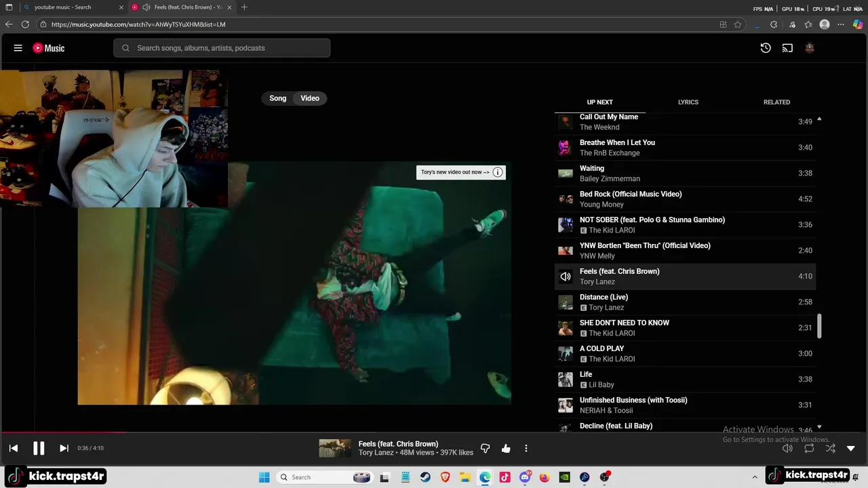Play 'SHE DON'T NEED TO KNOW'
The image size is (868, 488).
click(685, 327)
